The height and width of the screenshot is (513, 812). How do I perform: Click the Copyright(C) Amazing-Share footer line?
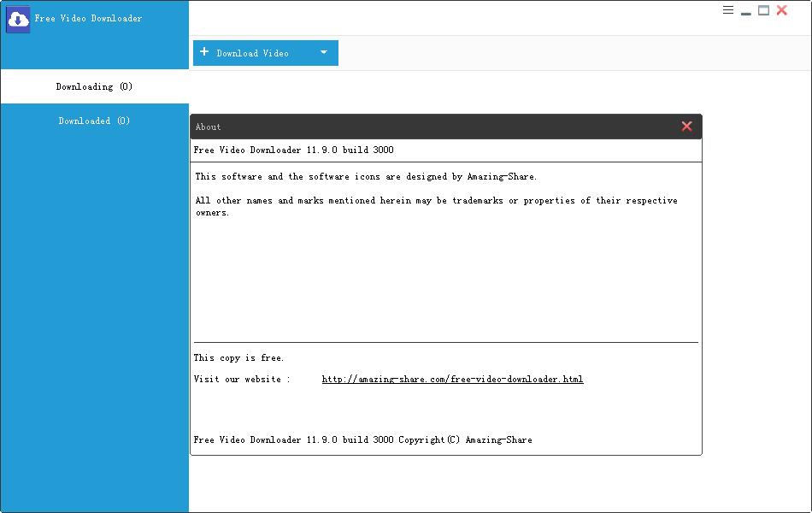click(362, 440)
